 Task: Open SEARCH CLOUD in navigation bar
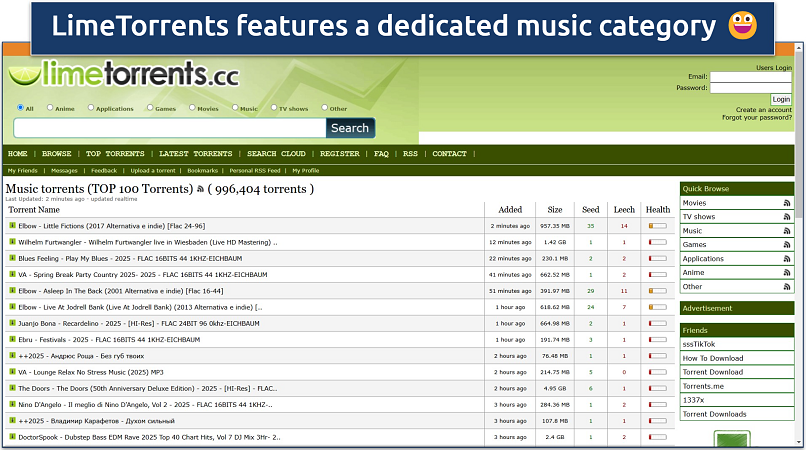tap(276, 154)
